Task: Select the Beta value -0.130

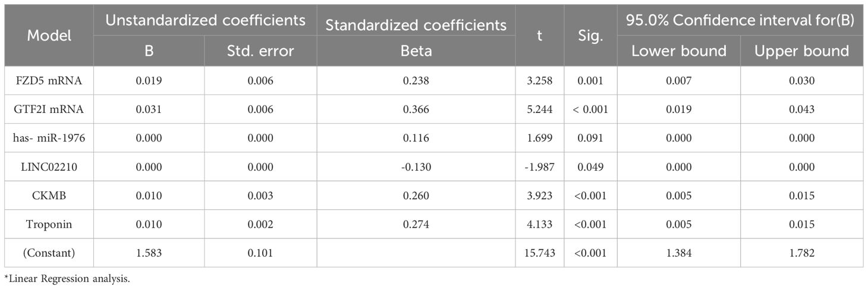Action: click(416, 167)
